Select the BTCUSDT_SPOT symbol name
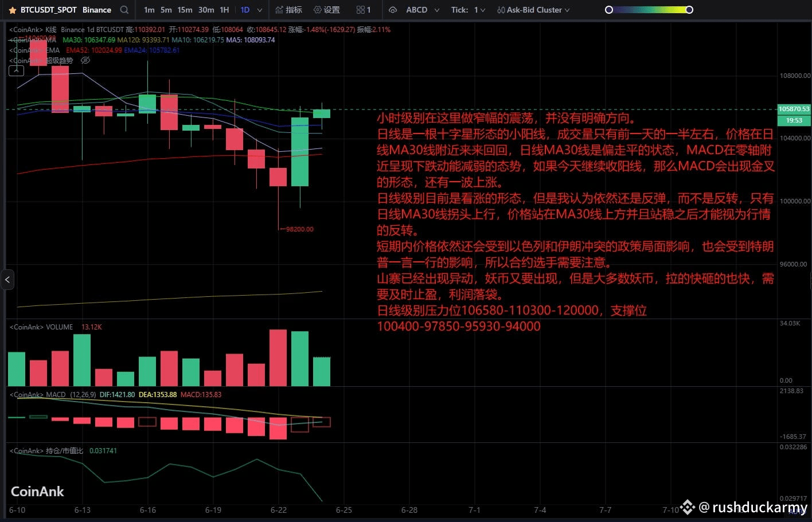This screenshot has width=812, height=522. tap(48, 10)
